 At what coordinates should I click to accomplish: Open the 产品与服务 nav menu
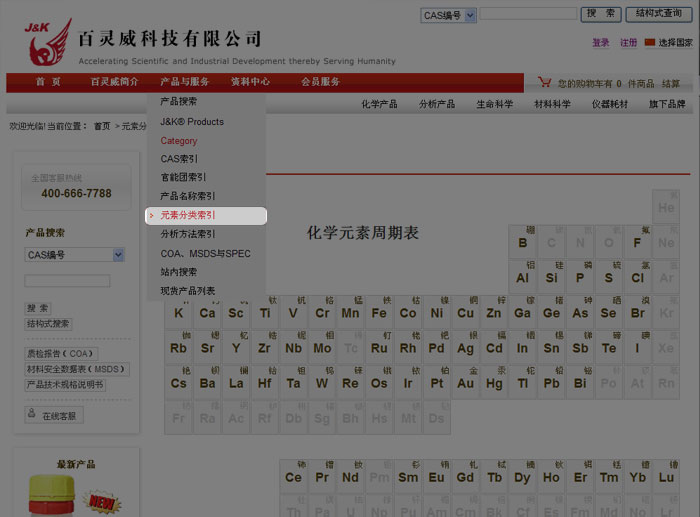pos(184,82)
